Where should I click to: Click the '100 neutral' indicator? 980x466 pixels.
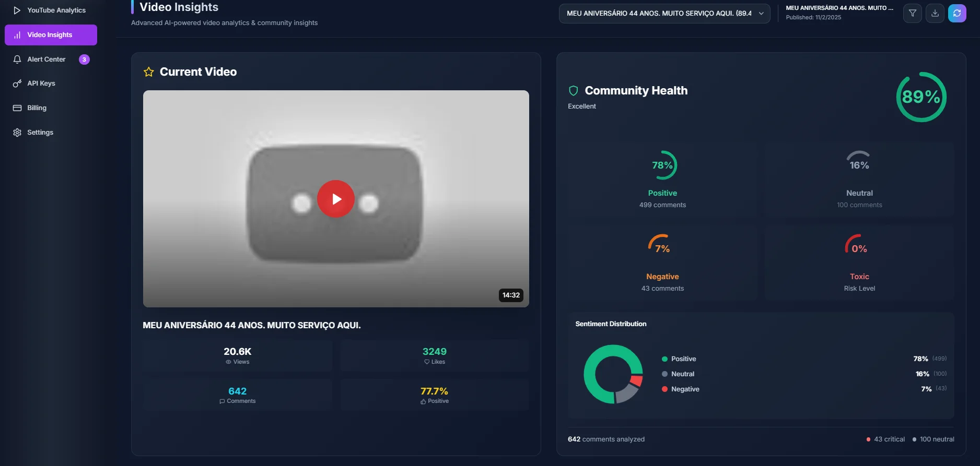click(933, 439)
